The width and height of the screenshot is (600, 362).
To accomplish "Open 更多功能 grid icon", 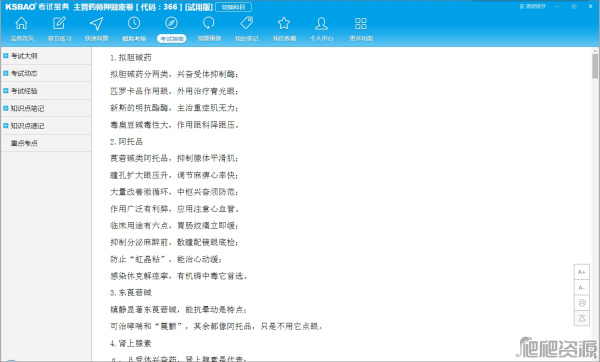I will click(361, 23).
